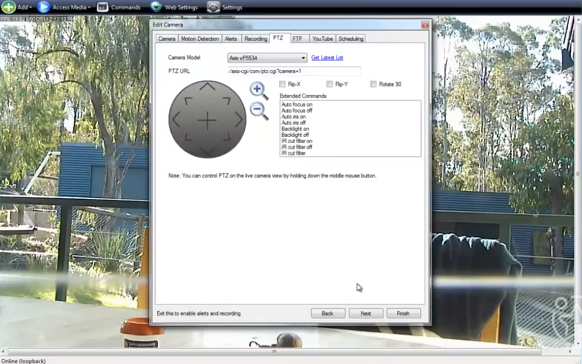Pan camera left with the PTZ left arrow
582x364 pixels.
tap(176, 120)
